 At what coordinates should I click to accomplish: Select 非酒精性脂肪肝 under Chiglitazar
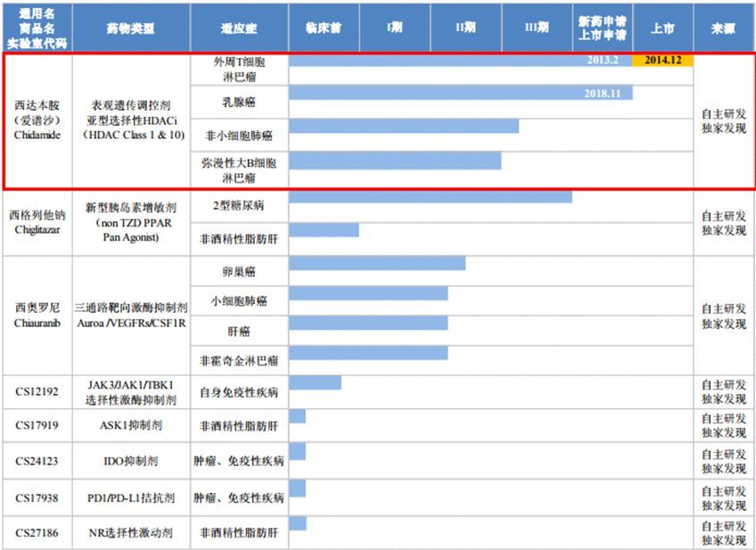pyautogui.click(x=239, y=239)
